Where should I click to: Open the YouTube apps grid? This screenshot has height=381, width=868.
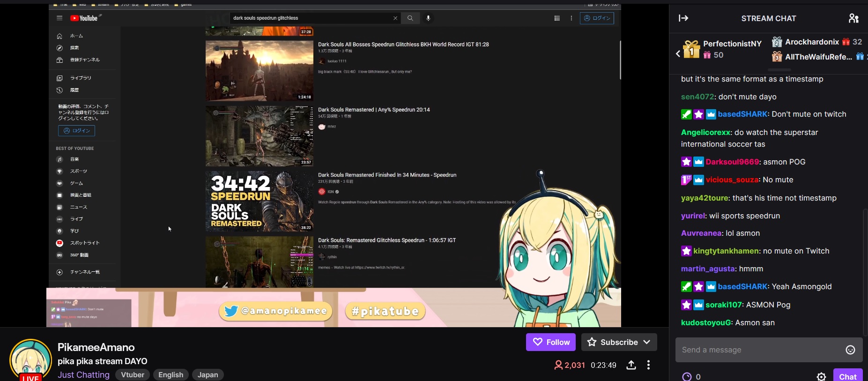[x=557, y=18]
